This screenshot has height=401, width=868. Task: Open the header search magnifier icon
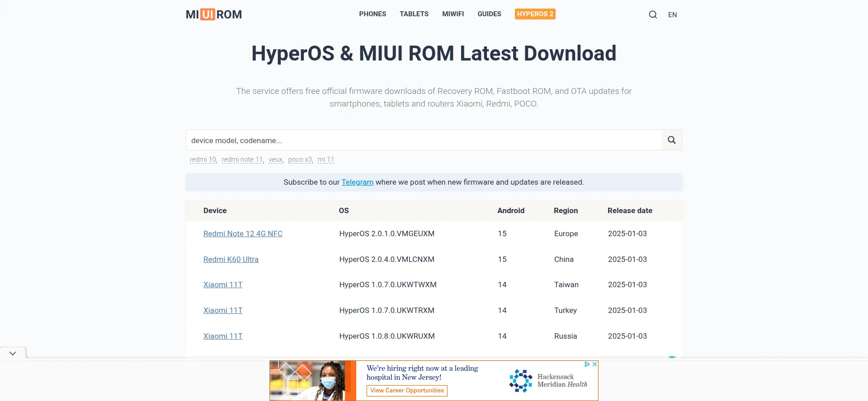653,14
